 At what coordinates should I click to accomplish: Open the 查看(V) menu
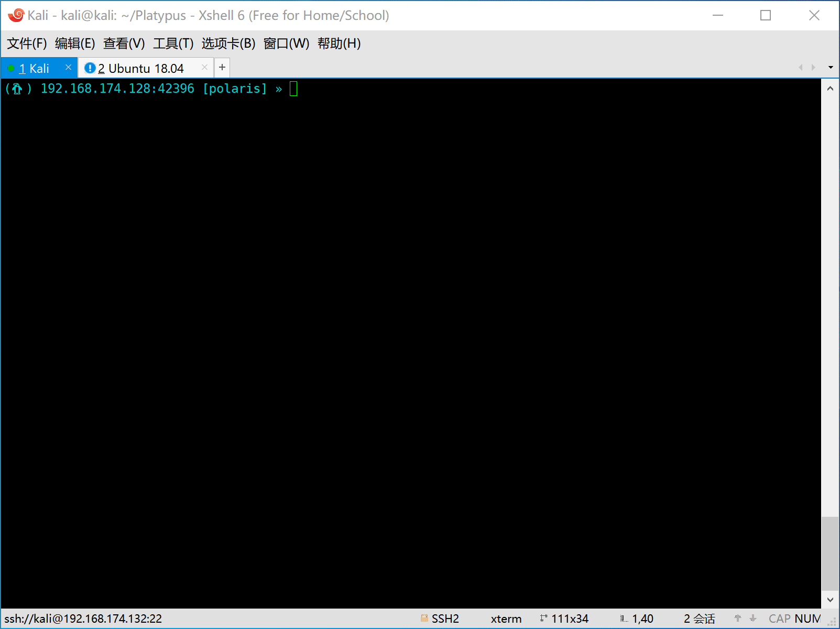(x=124, y=44)
